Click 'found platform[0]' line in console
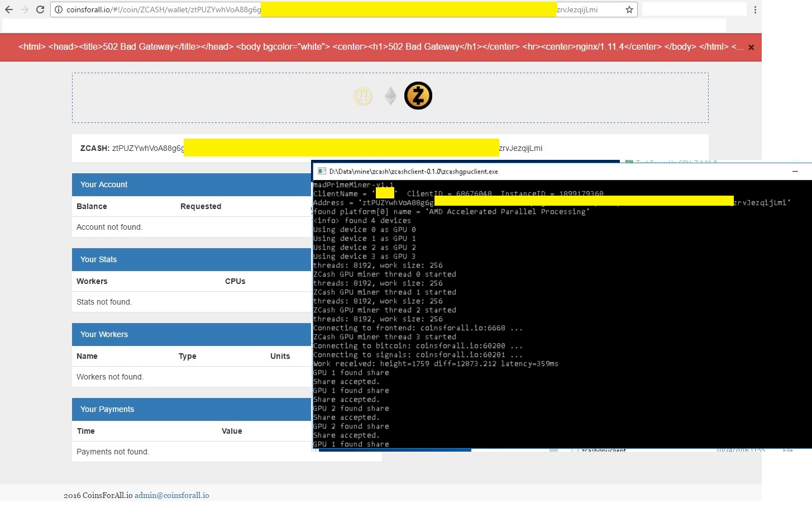Screen dimensions: 812x512 (x=452, y=212)
